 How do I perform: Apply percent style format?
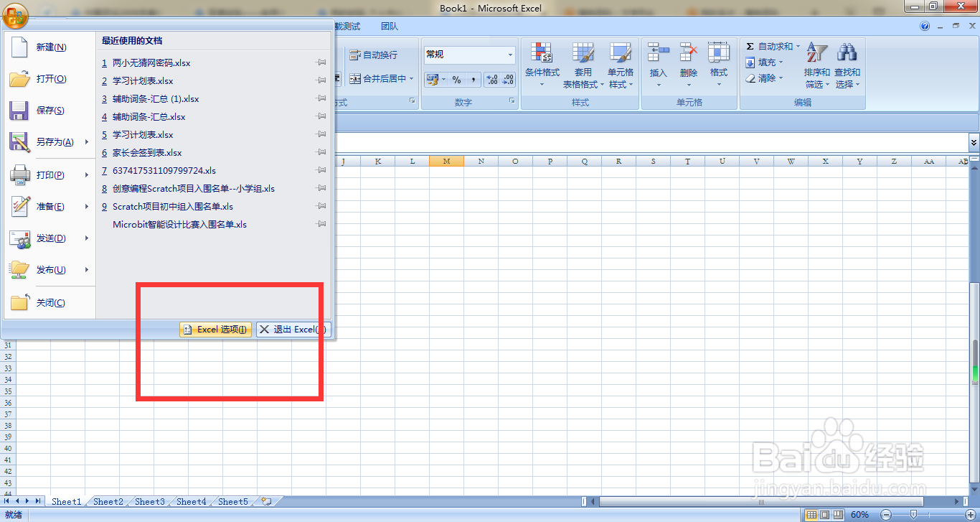(x=456, y=80)
